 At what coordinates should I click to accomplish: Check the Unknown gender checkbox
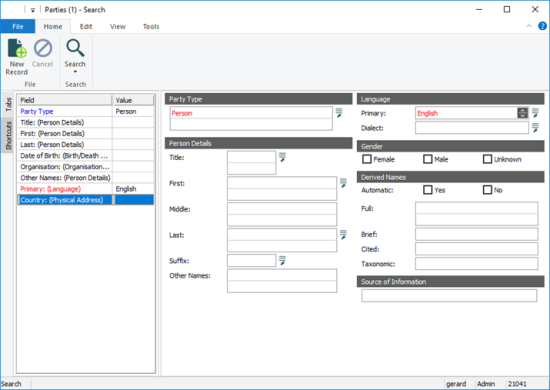[487, 159]
